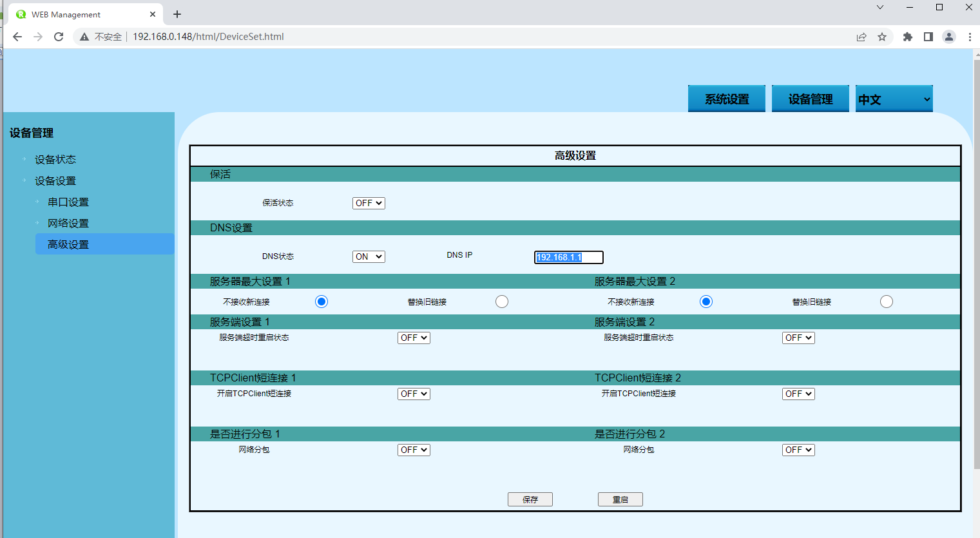The width and height of the screenshot is (980, 538).
Task: Select 不接收新连接 radio for server setting 1
Action: [322, 302]
